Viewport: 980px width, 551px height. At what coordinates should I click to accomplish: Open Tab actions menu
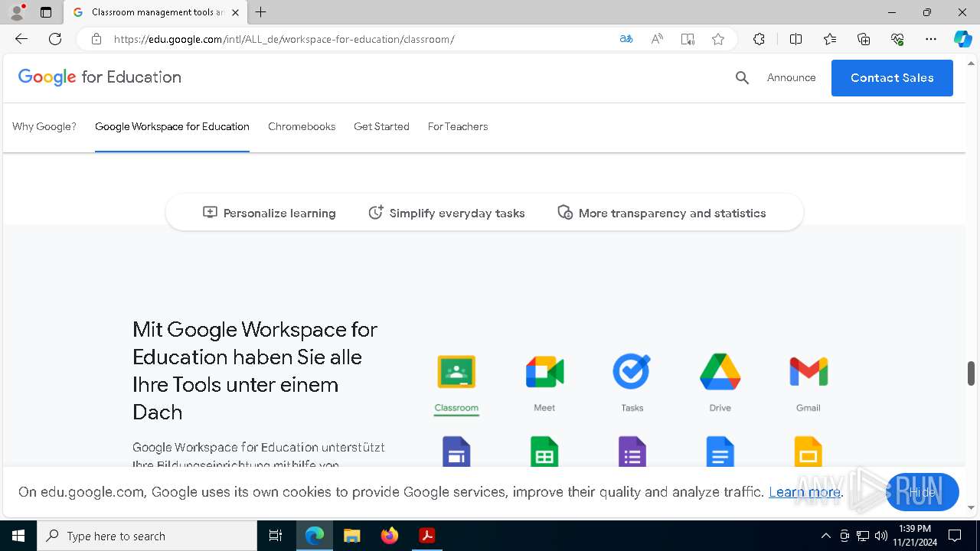(46, 12)
